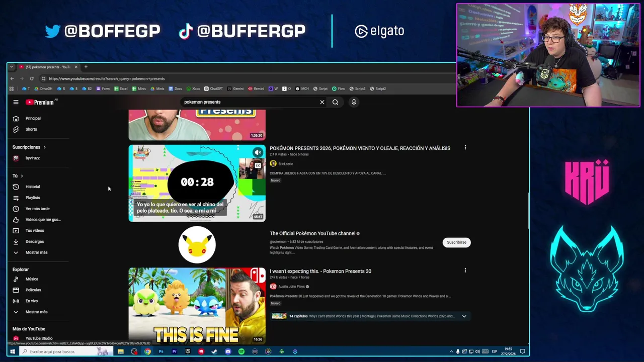Screen dimensions: 644x362
Task: Open the Flow bookmark
Action: [x=338, y=88]
